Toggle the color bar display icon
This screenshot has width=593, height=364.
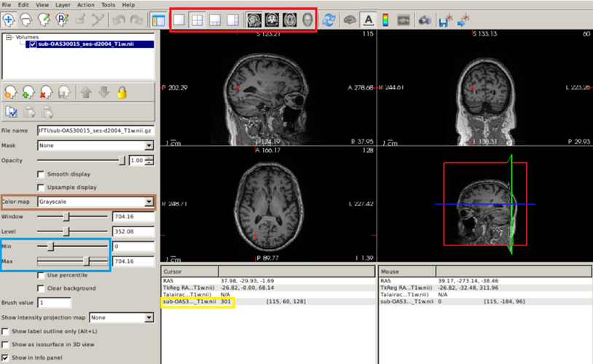385,20
